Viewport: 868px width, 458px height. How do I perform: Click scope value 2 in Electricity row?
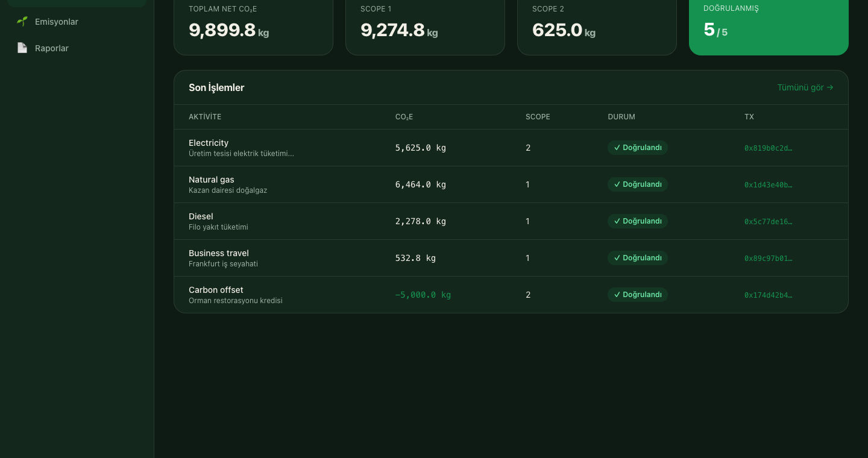pos(528,148)
